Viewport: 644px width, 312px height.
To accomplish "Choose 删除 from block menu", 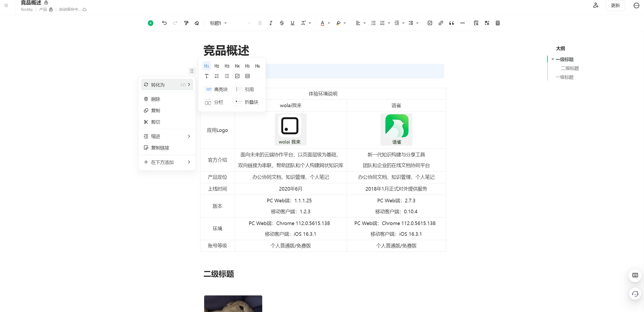I will tap(167, 99).
